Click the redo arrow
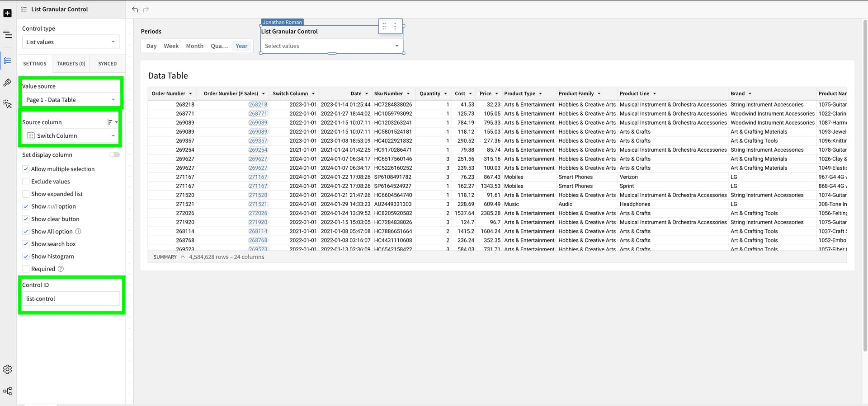Image resolution: width=868 pixels, height=406 pixels. click(146, 9)
